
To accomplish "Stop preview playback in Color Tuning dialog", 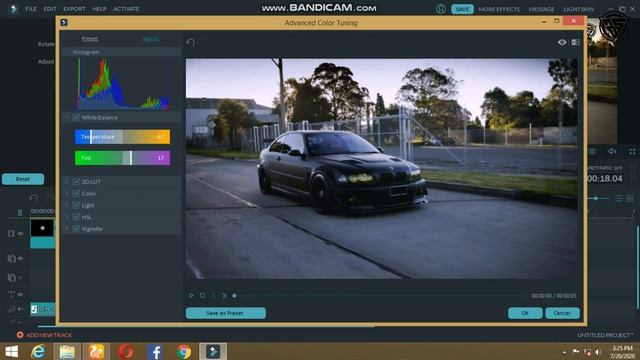I will tap(202, 296).
